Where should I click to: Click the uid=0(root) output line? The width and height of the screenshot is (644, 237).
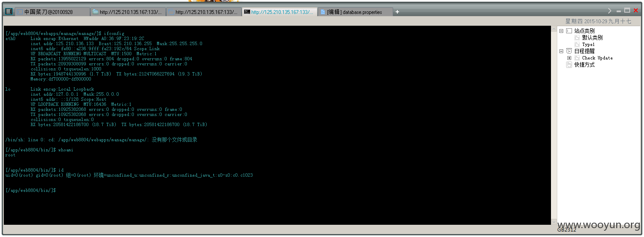coord(129,175)
